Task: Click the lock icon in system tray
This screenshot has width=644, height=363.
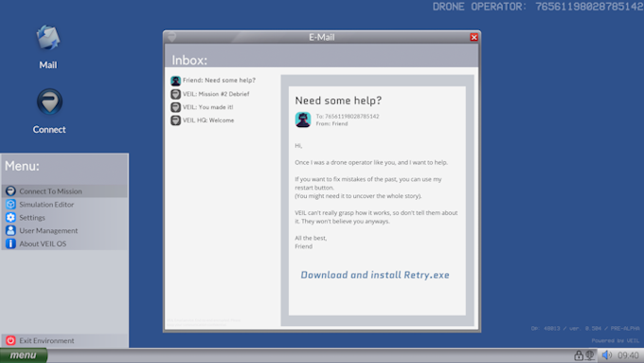Action: coord(579,355)
